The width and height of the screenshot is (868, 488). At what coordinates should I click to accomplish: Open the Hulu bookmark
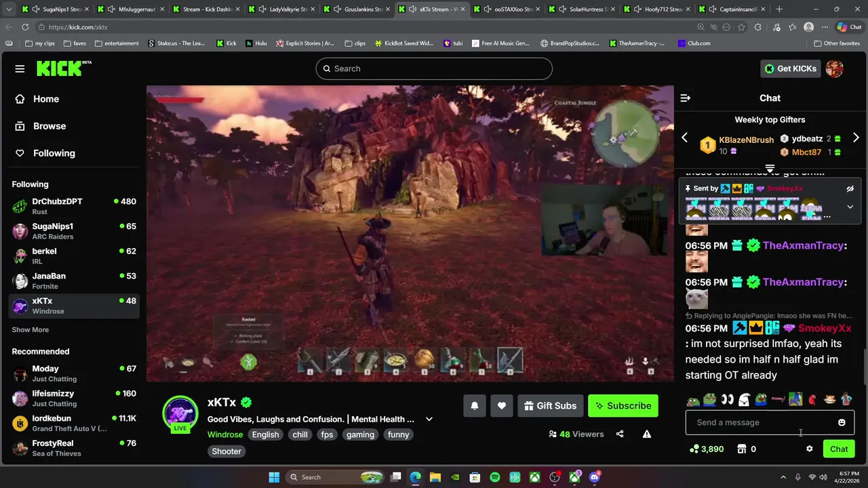pos(256,43)
